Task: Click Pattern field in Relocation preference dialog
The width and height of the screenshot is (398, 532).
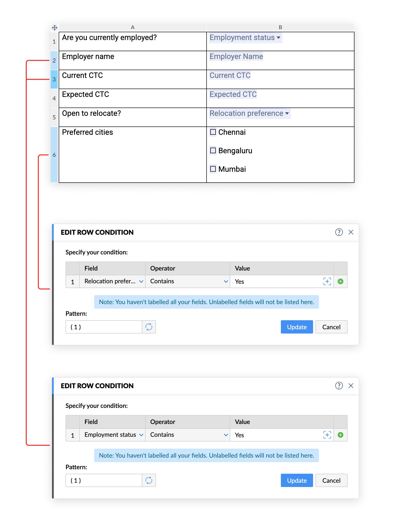Action: point(104,327)
